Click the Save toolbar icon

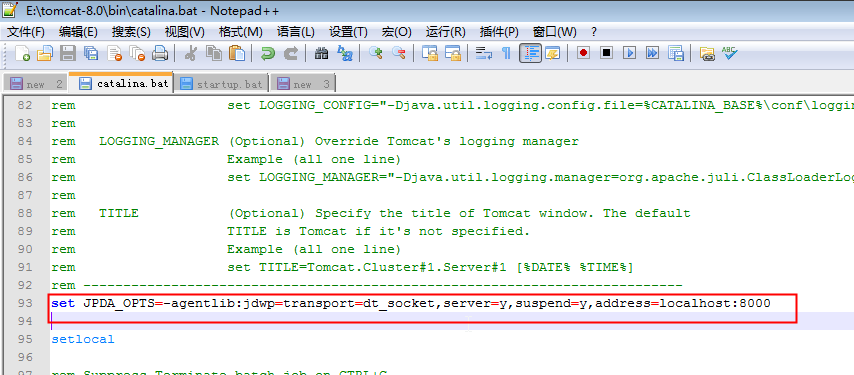[68, 53]
